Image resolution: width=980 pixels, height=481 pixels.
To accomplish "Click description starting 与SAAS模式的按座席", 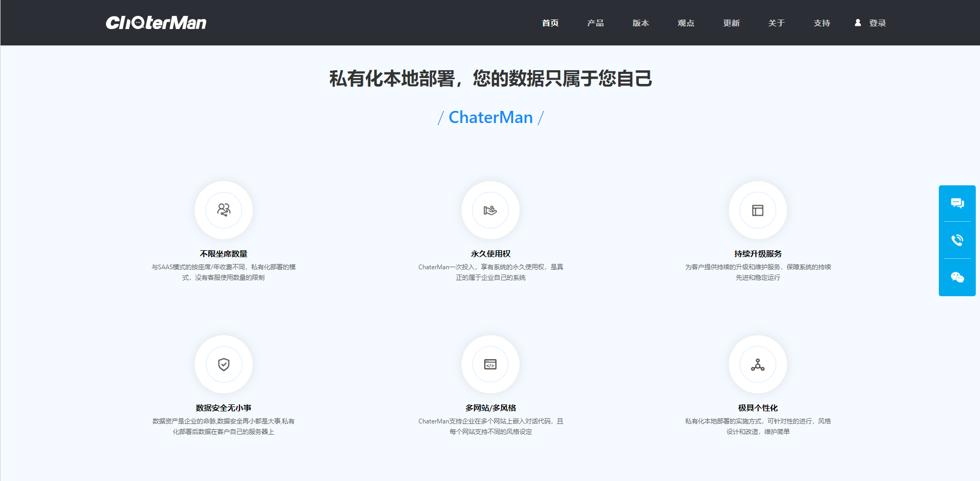I will (x=224, y=272).
